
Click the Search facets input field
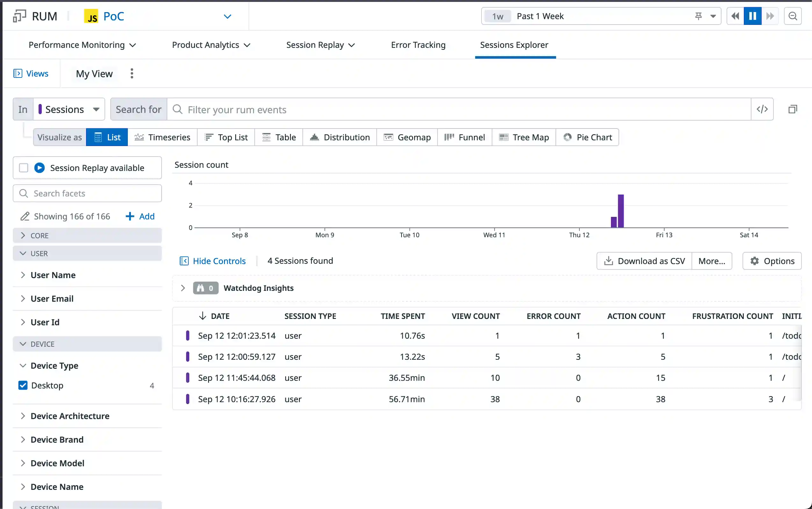[87, 193]
